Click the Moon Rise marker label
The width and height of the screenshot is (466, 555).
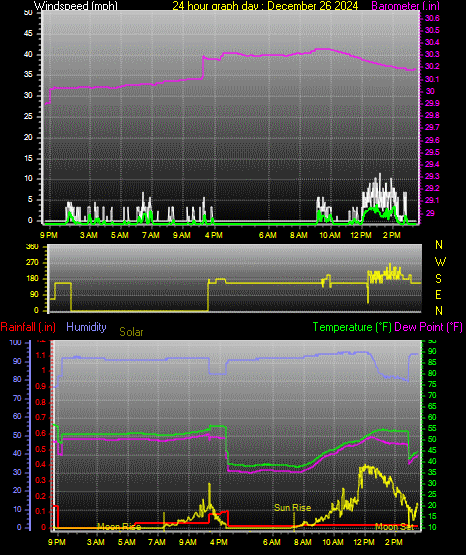[x=119, y=527]
